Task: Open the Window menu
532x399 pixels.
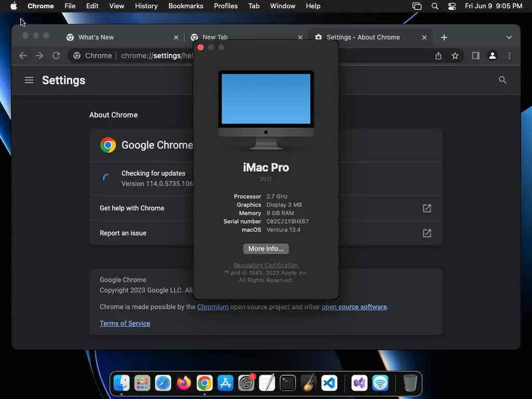Action: [x=283, y=6]
